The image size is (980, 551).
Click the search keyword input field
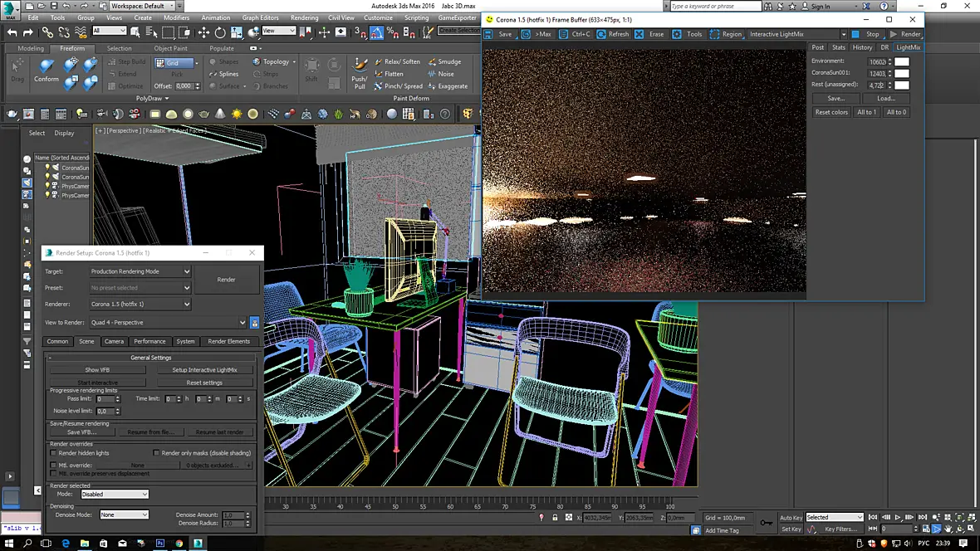[x=716, y=6]
